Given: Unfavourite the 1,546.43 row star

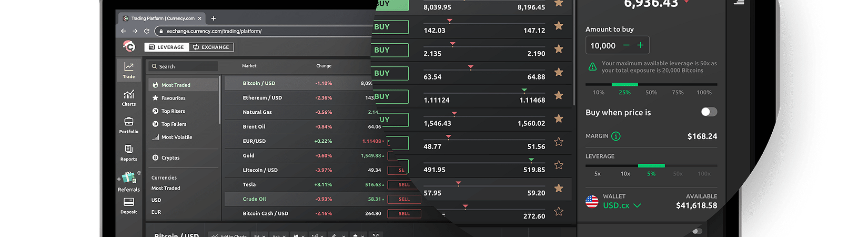Looking at the screenshot, I should point(559,118).
